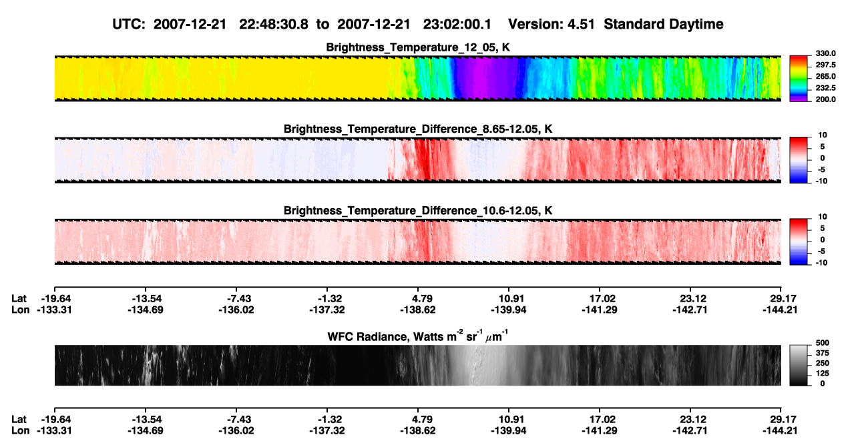Click the 'Lon' label on the lower axis
The width and height of the screenshot is (868, 445).
tap(21, 430)
